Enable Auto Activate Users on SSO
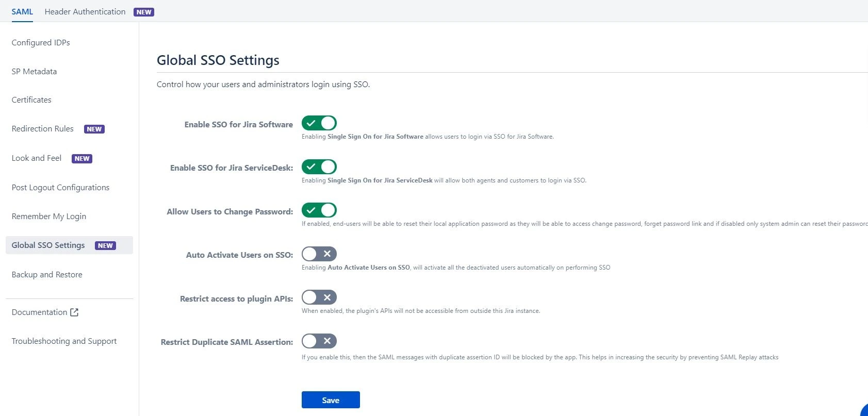This screenshot has height=416, width=868. [x=319, y=254]
